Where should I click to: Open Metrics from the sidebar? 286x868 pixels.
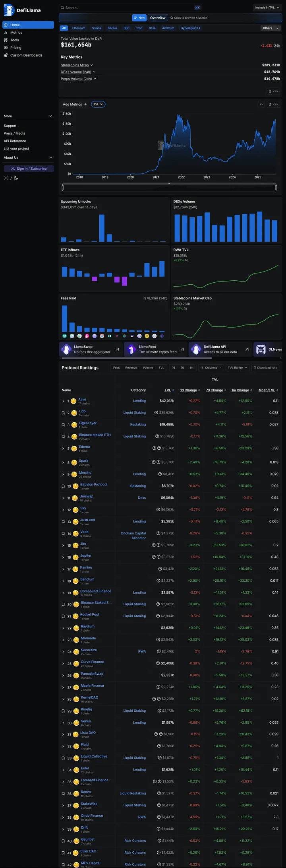pos(16,33)
